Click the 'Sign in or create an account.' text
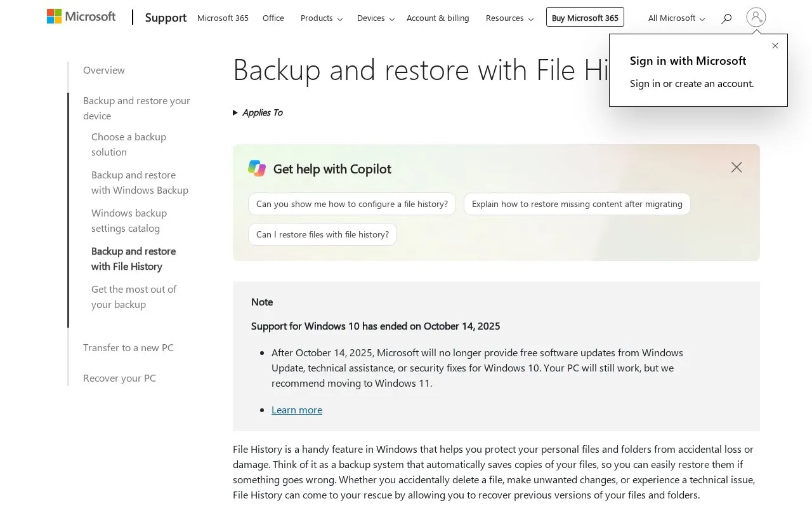 coord(691,83)
